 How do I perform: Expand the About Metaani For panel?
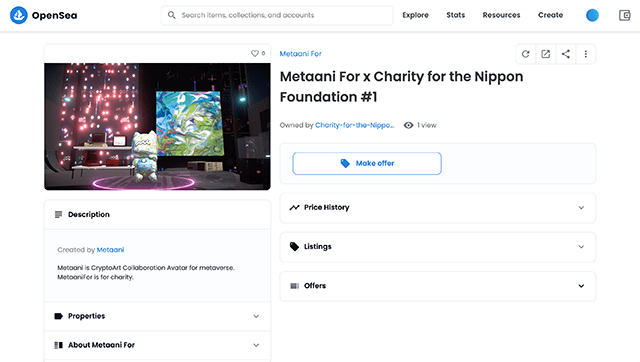(157, 345)
